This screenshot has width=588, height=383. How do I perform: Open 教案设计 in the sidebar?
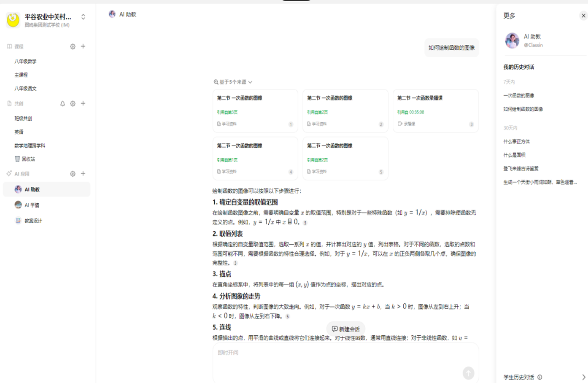pos(33,221)
